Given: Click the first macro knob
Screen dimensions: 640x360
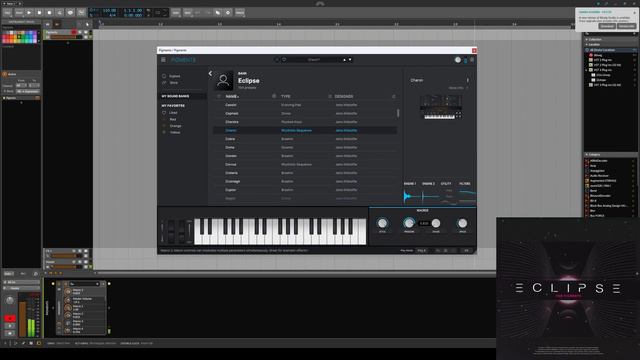Looking at the screenshot, I should coord(382,223).
